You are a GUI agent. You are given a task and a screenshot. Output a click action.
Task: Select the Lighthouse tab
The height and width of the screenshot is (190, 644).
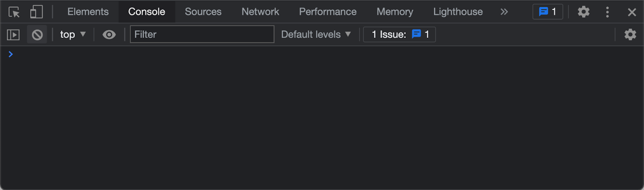point(458,12)
